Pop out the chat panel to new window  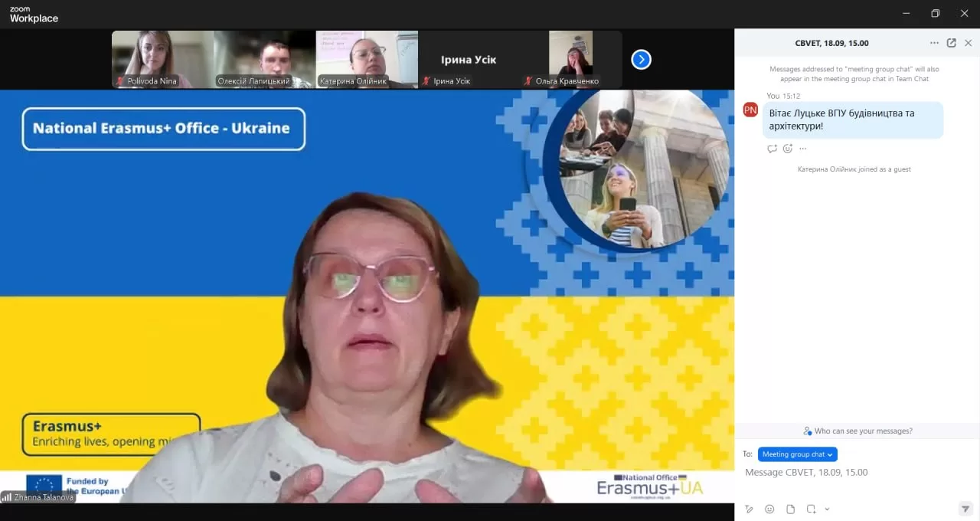point(951,43)
